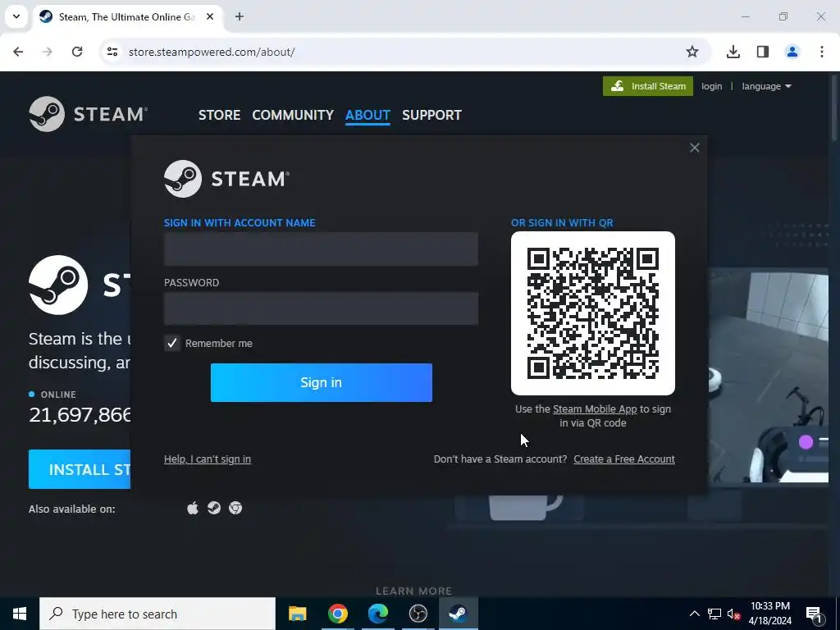Click the Chromebook availability icon
840x630 pixels.
[x=235, y=508]
